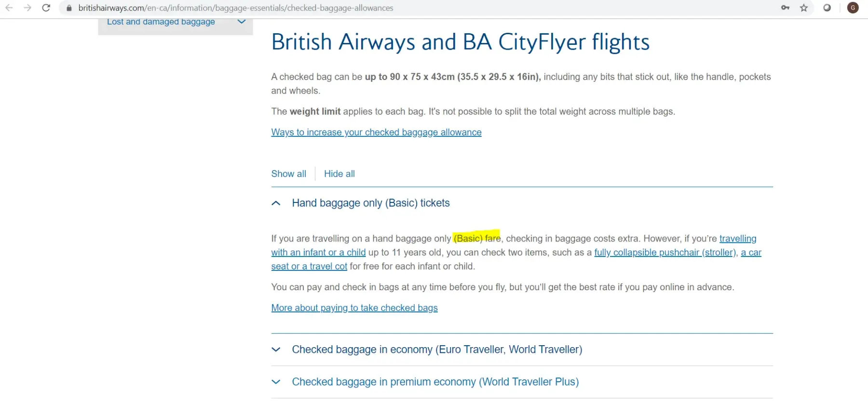
Task: Click the circular extension icon
Action: [827, 8]
